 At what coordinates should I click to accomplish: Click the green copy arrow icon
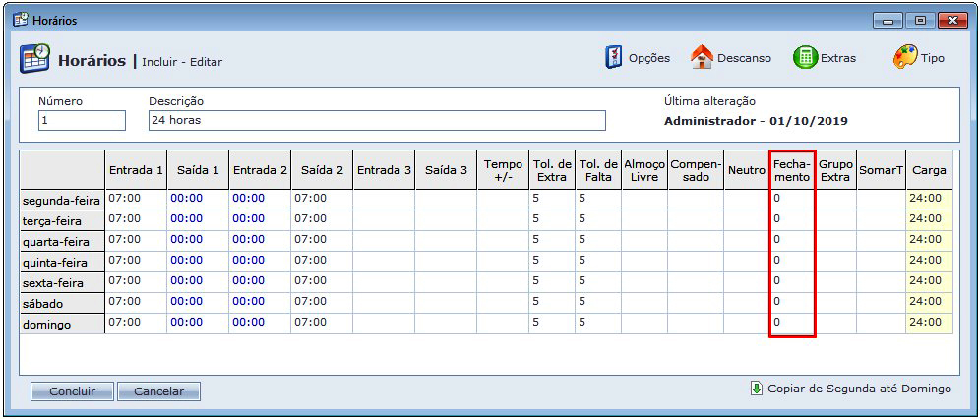click(x=756, y=389)
